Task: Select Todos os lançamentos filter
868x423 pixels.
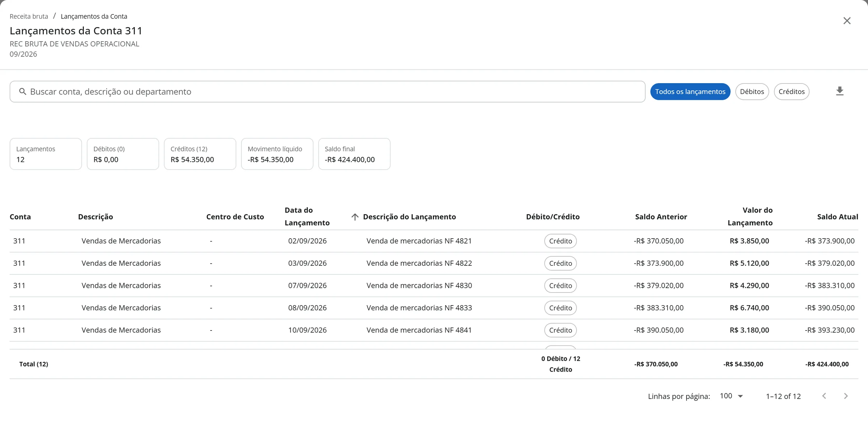Action: point(690,91)
